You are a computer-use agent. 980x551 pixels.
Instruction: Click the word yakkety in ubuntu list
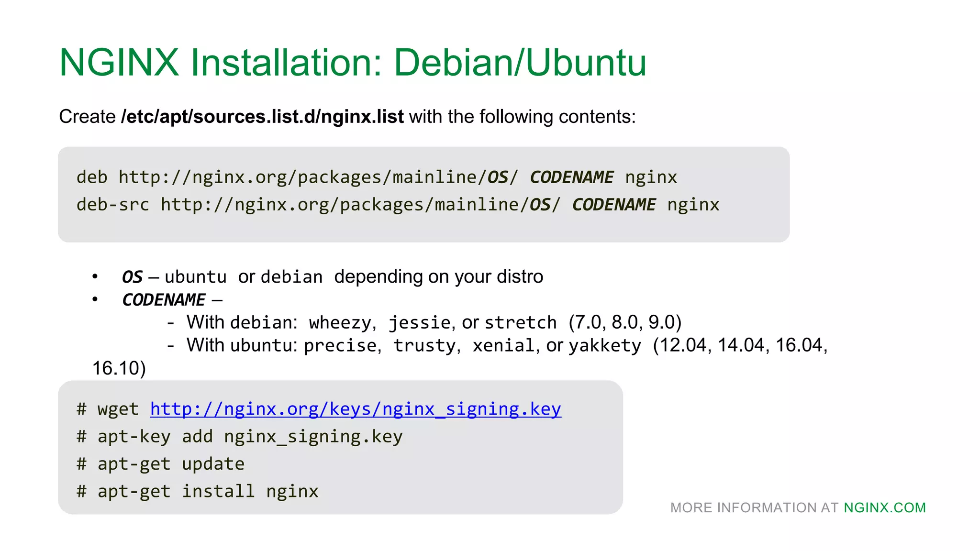(x=605, y=345)
